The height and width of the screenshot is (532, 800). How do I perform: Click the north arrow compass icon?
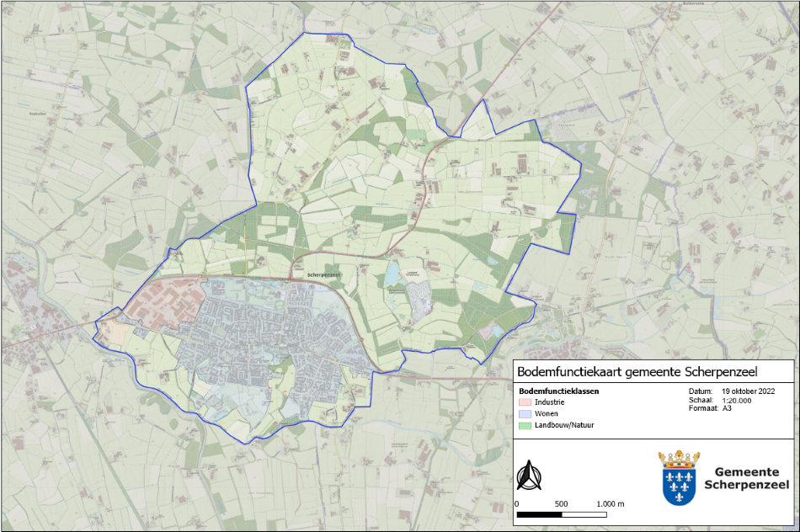coord(528,476)
